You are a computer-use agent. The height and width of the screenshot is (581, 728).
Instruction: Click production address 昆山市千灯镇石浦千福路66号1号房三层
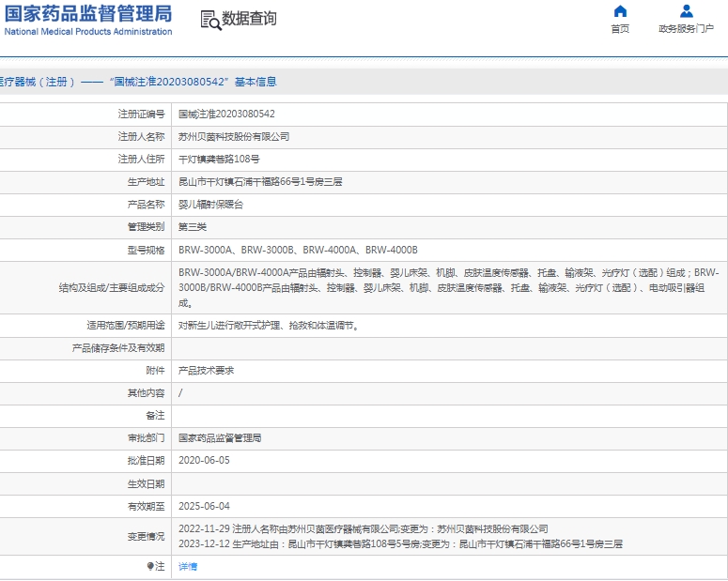pyautogui.click(x=260, y=182)
